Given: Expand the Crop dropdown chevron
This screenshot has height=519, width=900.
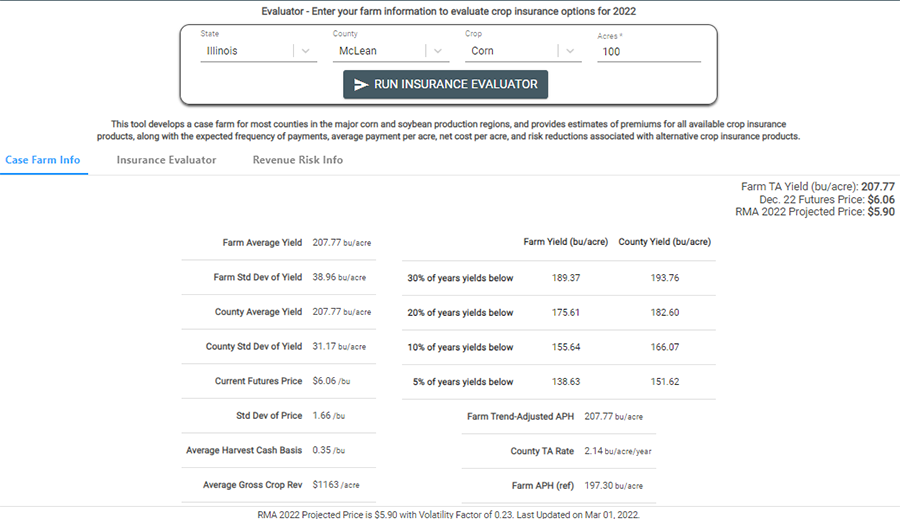Looking at the screenshot, I should point(570,51).
